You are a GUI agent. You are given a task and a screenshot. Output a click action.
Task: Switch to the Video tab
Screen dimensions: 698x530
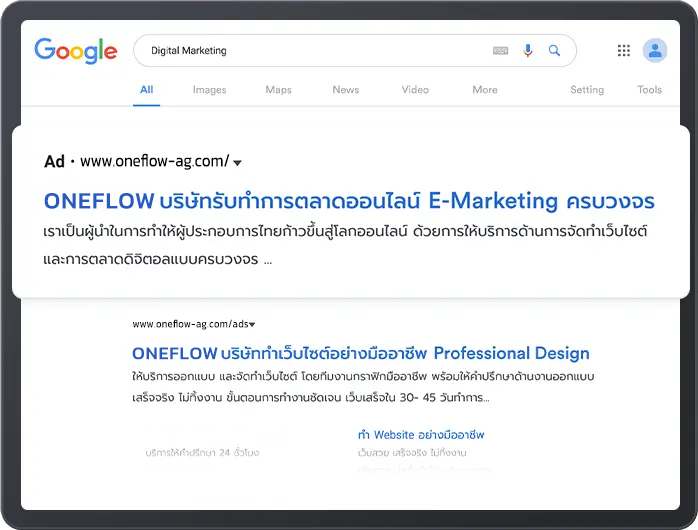tap(415, 90)
